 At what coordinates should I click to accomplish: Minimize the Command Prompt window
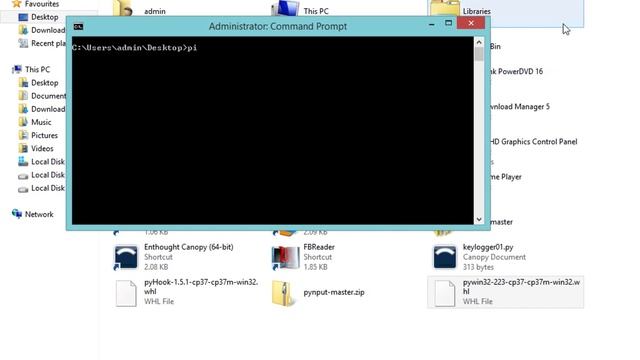point(431,25)
